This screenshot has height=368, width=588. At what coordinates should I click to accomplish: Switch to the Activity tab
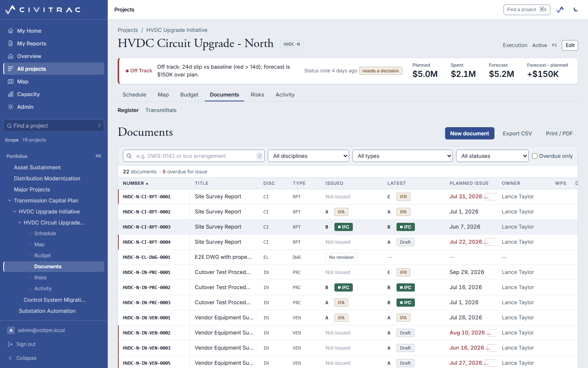[285, 94]
